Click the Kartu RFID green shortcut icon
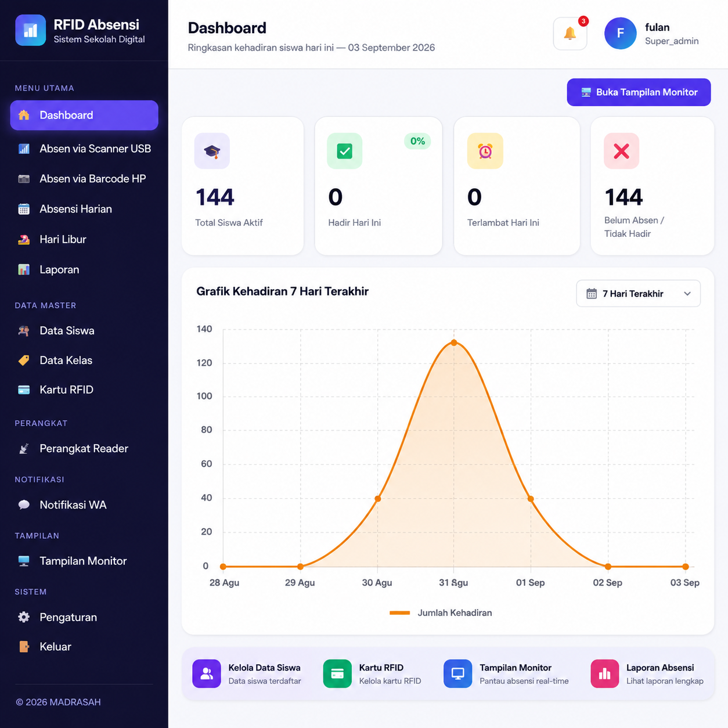This screenshot has height=728, width=728. coord(337,673)
